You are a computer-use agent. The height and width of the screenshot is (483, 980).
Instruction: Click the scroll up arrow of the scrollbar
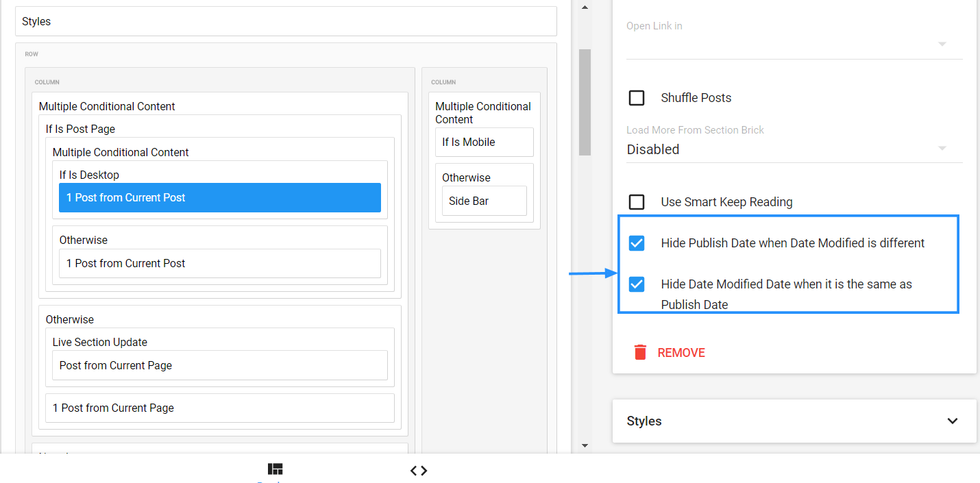[x=585, y=8]
